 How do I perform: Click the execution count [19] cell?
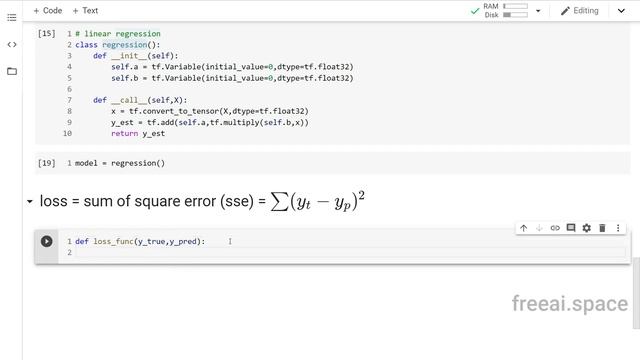pos(47,163)
